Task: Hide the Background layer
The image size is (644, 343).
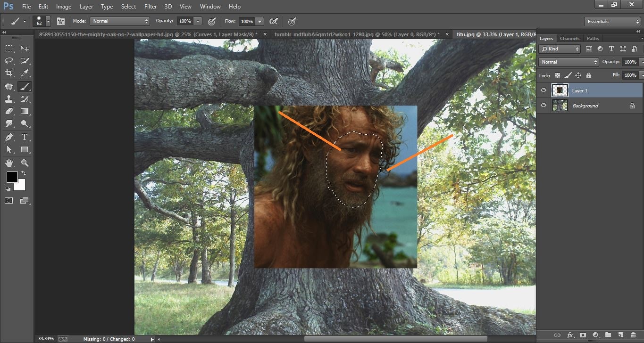Action: (x=543, y=105)
